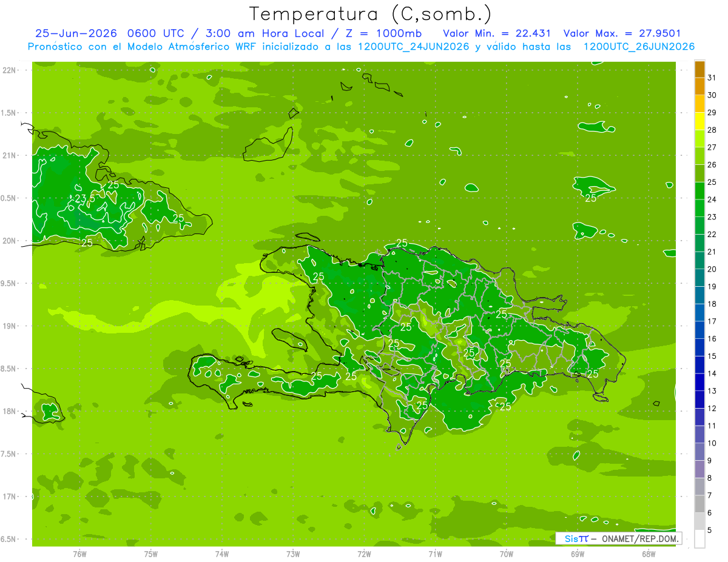
Task: Click the orange legend swatch between 30 and 31
Action: click(699, 86)
